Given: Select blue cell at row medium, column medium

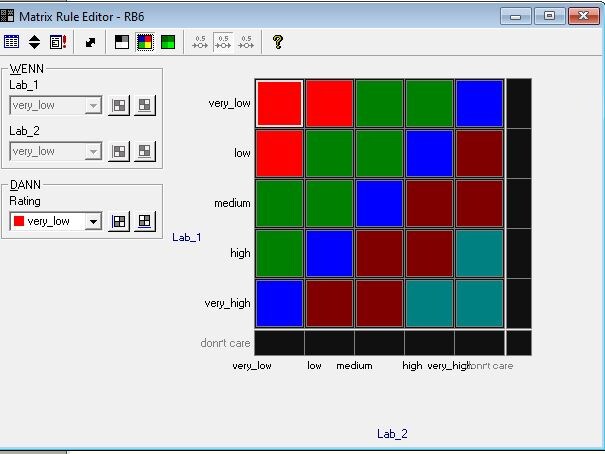Looking at the screenshot, I should point(379,203).
